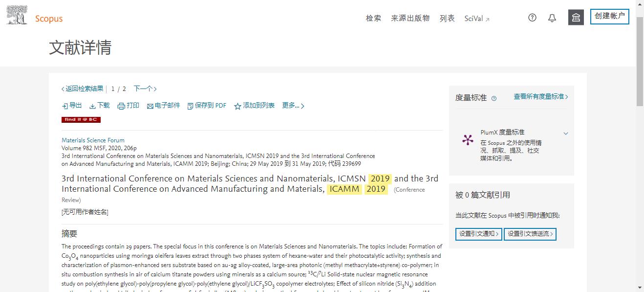Click the Scopus Elsevier tree logo

[x=17, y=15]
